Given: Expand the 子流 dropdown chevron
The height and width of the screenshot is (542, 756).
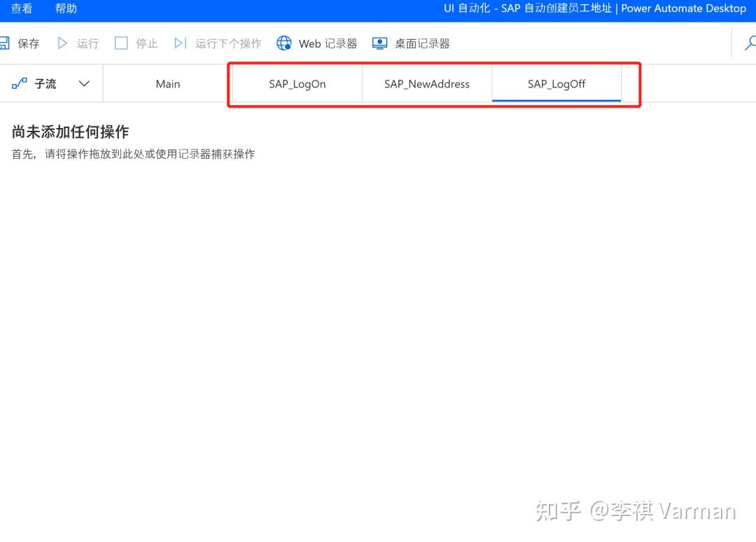Looking at the screenshot, I should pyautogui.click(x=83, y=83).
